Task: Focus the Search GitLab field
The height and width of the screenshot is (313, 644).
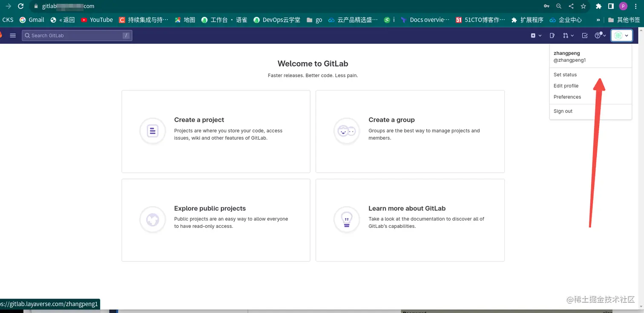Action: 77,35
